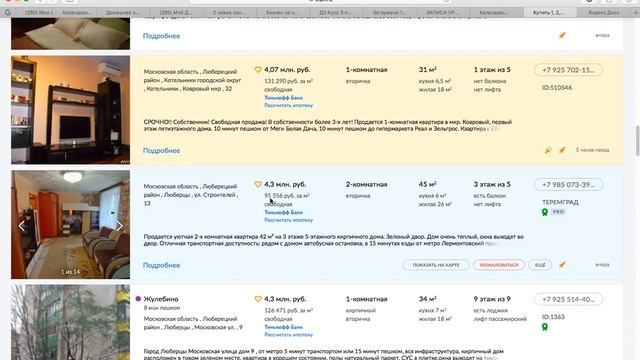The width and height of the screenshot is (640, 360).
Task: Show the previous photo in the Строителей listing carousel
Action: pyautogui.click(x=22, y=226)
